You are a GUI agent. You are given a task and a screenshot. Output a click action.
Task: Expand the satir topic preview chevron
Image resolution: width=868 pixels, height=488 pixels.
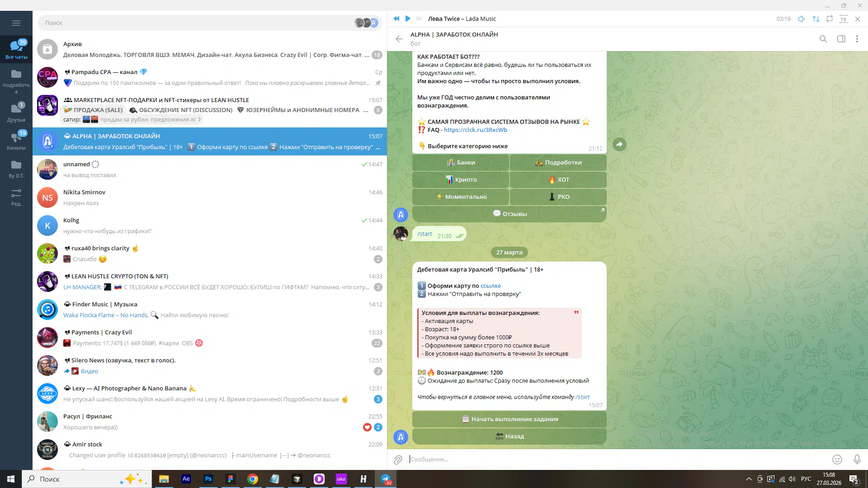tap(199, 120)
